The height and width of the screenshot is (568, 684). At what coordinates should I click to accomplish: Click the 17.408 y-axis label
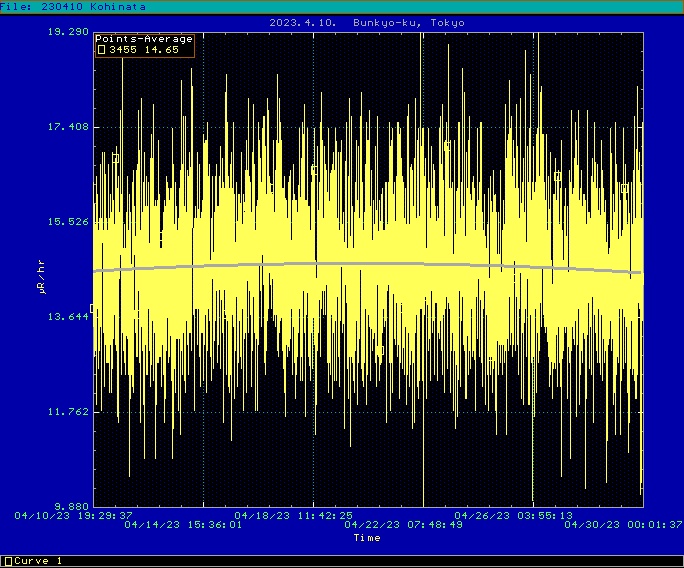click(x=67, y=127)
